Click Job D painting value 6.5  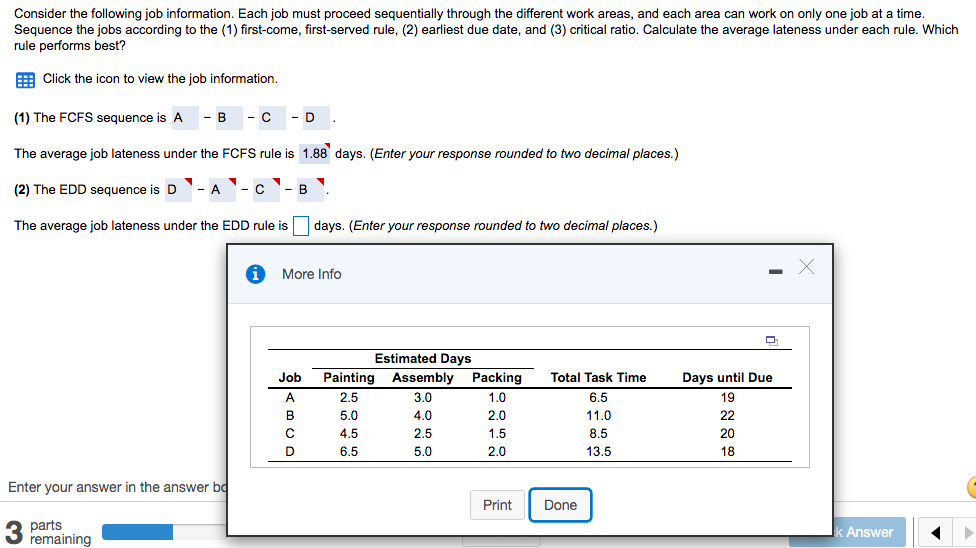click(x=349, y=451)
